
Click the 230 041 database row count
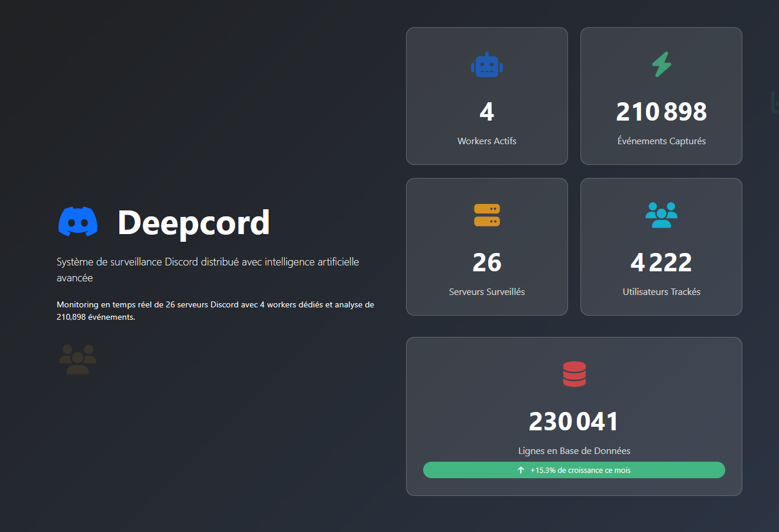(574, 421)
